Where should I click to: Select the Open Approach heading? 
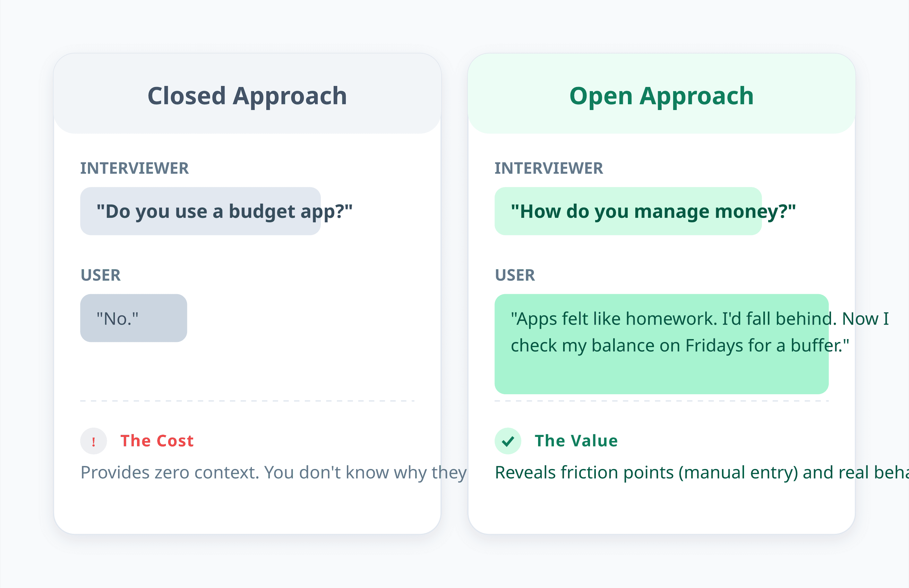tap(662, 96)
